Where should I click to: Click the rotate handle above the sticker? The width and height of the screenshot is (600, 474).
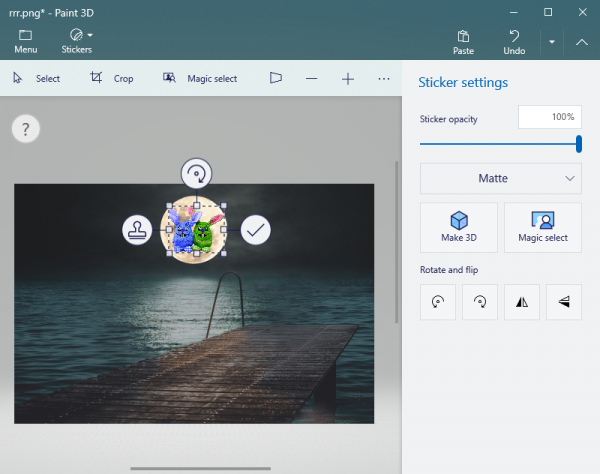pos(196,174)
